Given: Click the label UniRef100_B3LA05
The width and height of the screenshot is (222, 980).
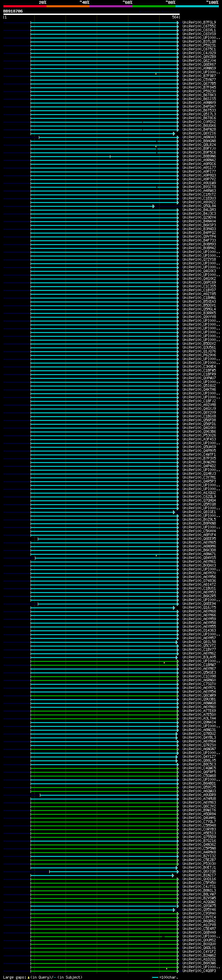Looking at the screenshot, I should tap(199, 657).
